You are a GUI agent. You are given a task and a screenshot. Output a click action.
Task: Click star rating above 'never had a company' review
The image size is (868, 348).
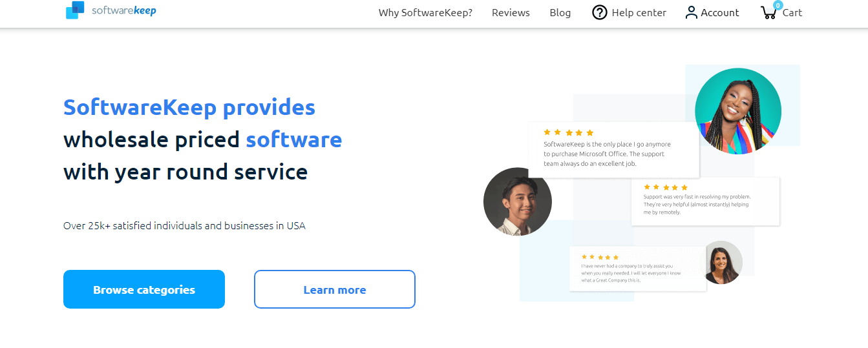(600, 257)
